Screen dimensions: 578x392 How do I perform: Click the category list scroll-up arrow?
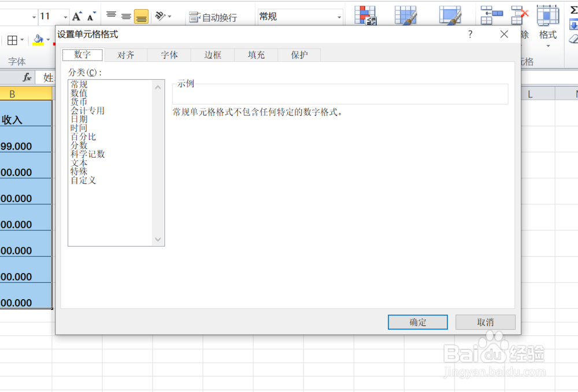(x=158, y=87)
